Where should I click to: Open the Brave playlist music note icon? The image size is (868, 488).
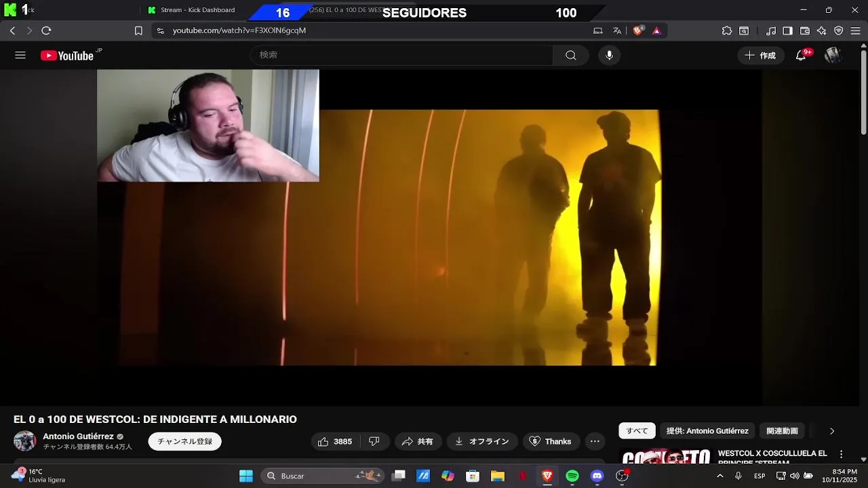[x=771, y=30]
